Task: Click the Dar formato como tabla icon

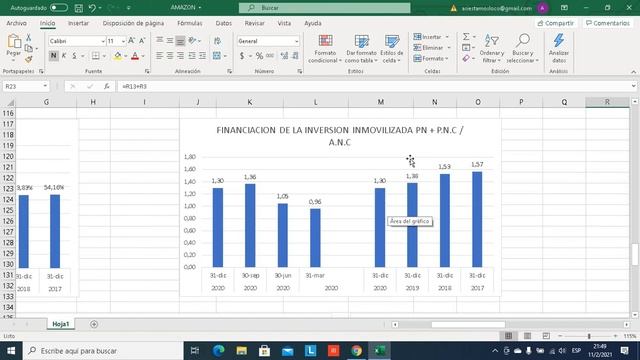Action: coord(362,42)
